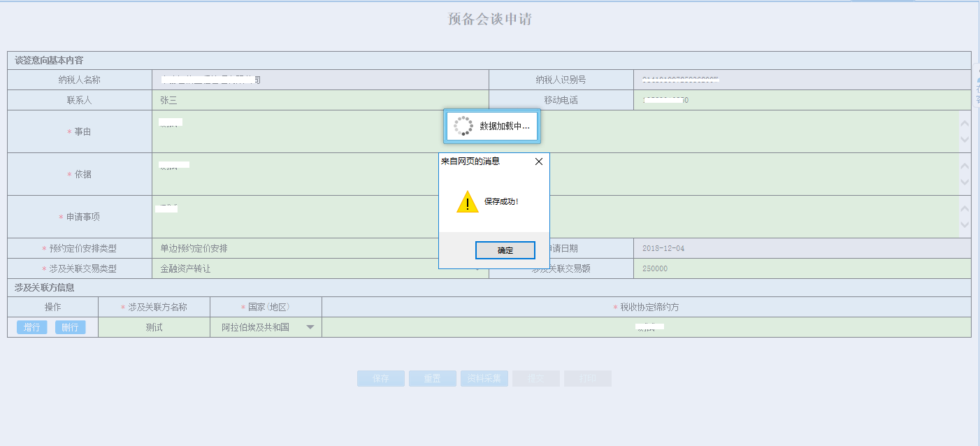Click the 确定 button in the popup dialog
Viewport: 980px width, 446px height.
pyautogui.click(x=505, y=250)
